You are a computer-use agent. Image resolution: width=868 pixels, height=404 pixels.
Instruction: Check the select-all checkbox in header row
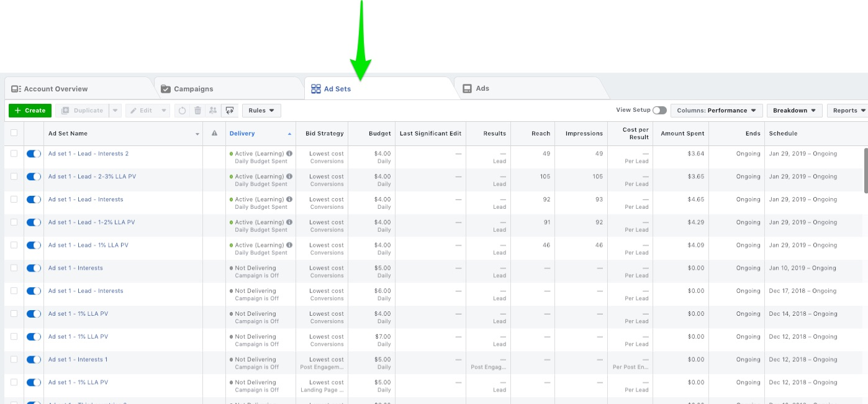pos(14,133)
